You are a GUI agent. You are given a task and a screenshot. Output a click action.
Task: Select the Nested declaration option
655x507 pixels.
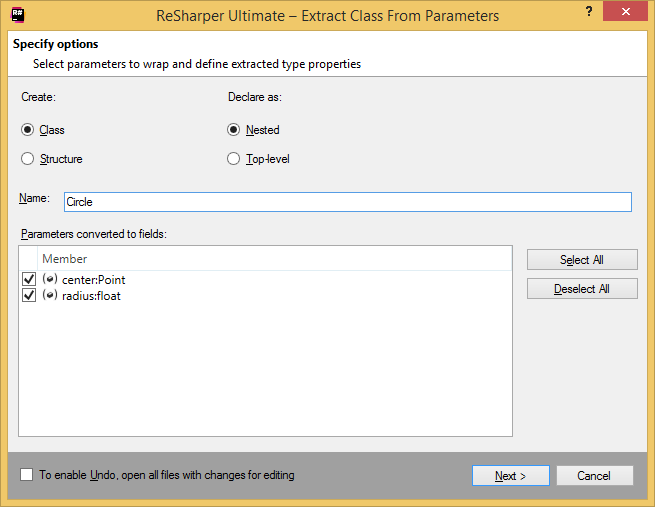pyautogui.click(x=234, y=130)
